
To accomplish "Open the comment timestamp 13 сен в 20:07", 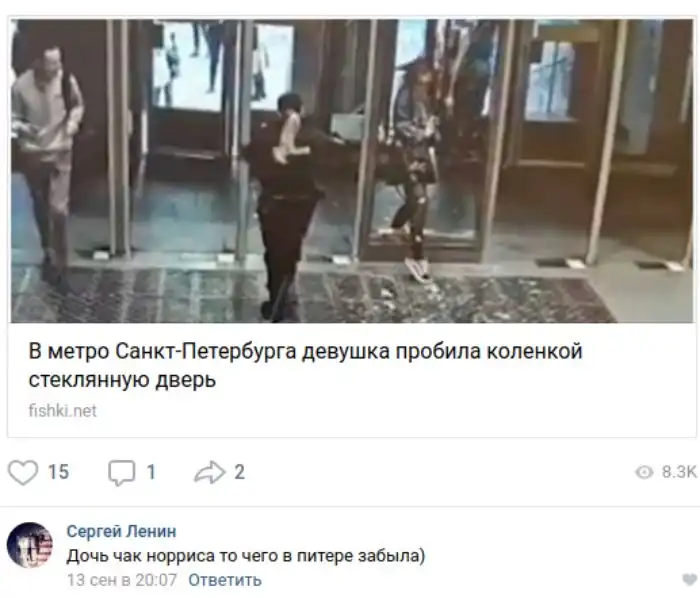I will pos(122,580).
